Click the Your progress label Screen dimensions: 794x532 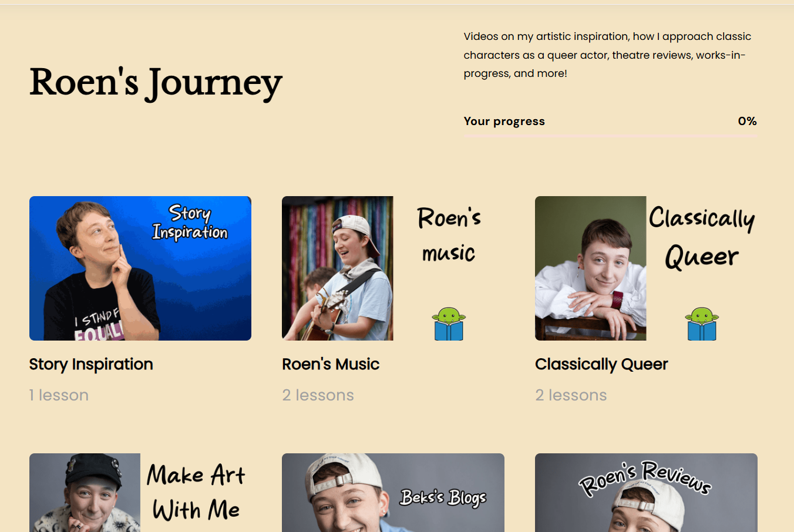[504, 122]
